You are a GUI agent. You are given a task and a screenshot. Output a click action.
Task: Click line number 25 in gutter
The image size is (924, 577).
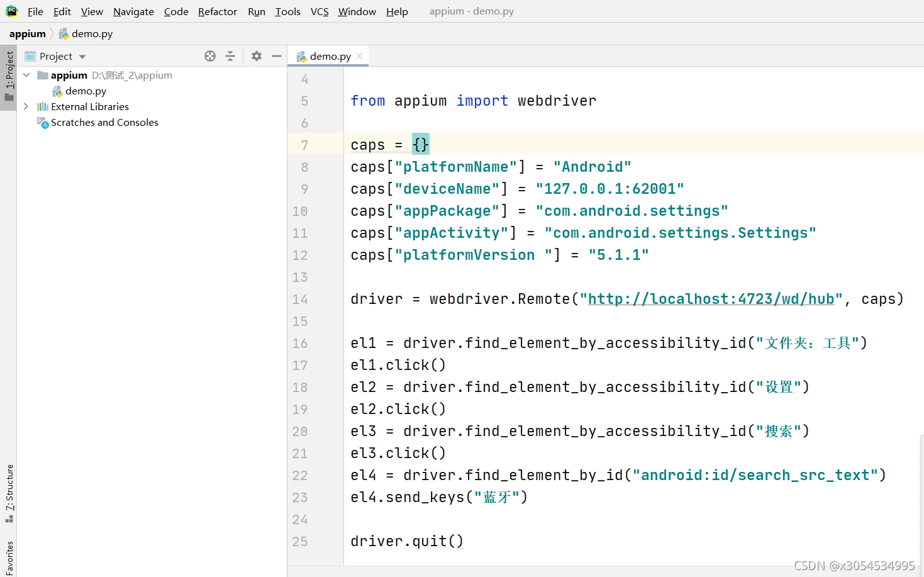(x=300, y=542)
